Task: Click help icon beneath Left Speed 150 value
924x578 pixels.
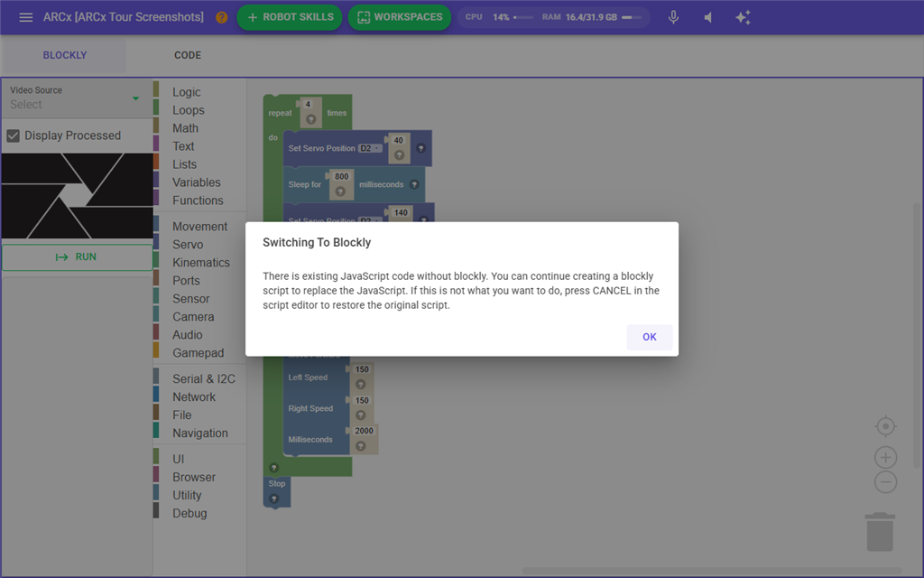Action: coord(361,385)
